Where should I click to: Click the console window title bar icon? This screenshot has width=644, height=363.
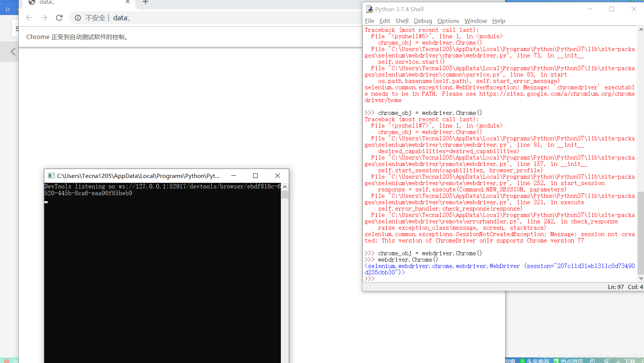pos(51,176)
